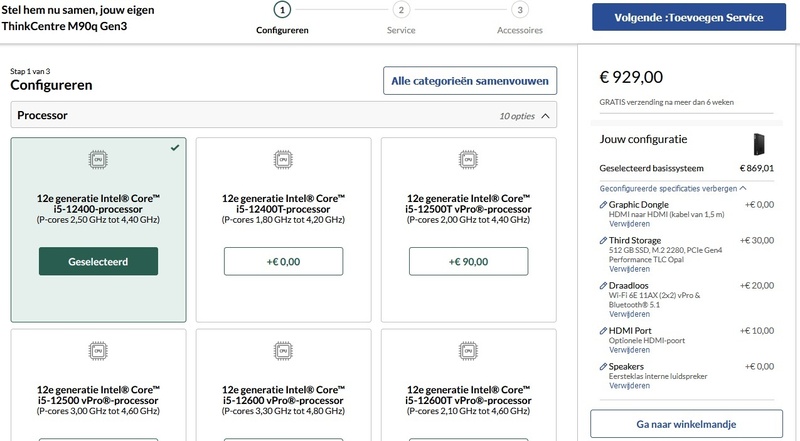The image size is (800, 441).
Task: Go to step 1 Configureren
Action: (282, 18)
